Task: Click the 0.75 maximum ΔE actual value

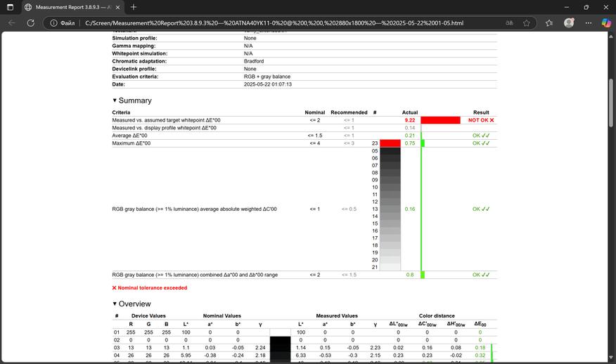Action: pos(410,143)
